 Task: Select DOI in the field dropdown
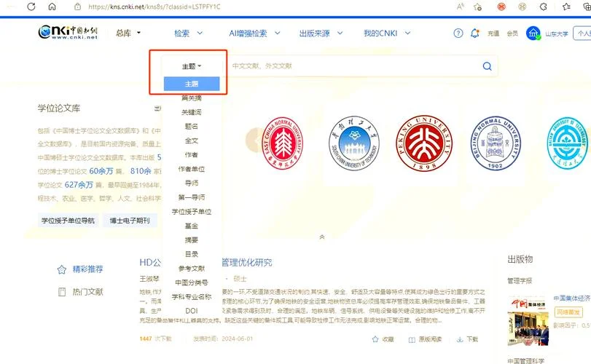coord(192,311)
